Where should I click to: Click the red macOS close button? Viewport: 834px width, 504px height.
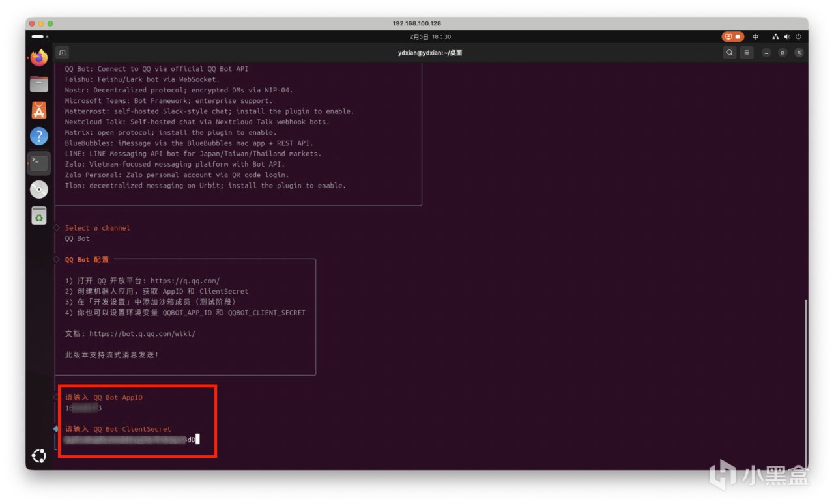(x=33, y=23)
